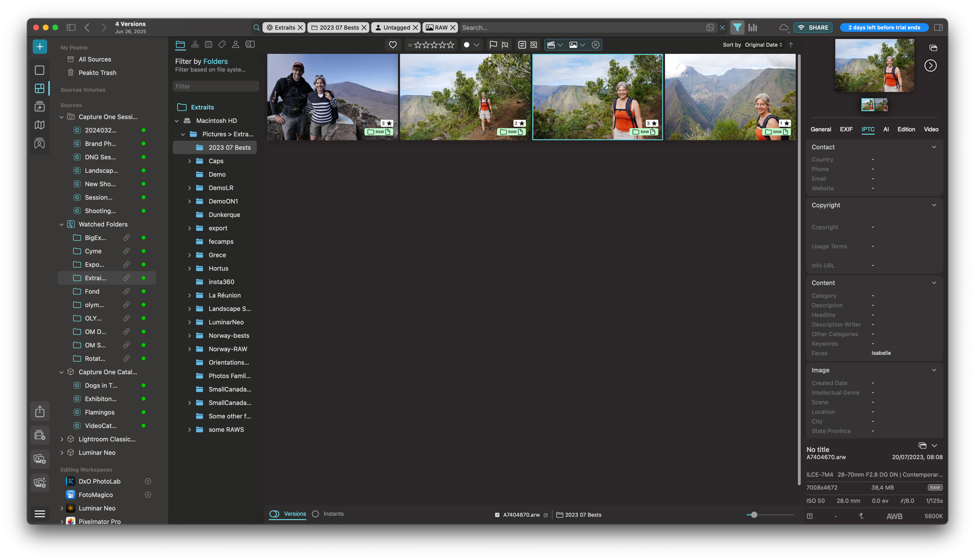
Task: Click the edited photos filter icon
Action: pos(522,45)
